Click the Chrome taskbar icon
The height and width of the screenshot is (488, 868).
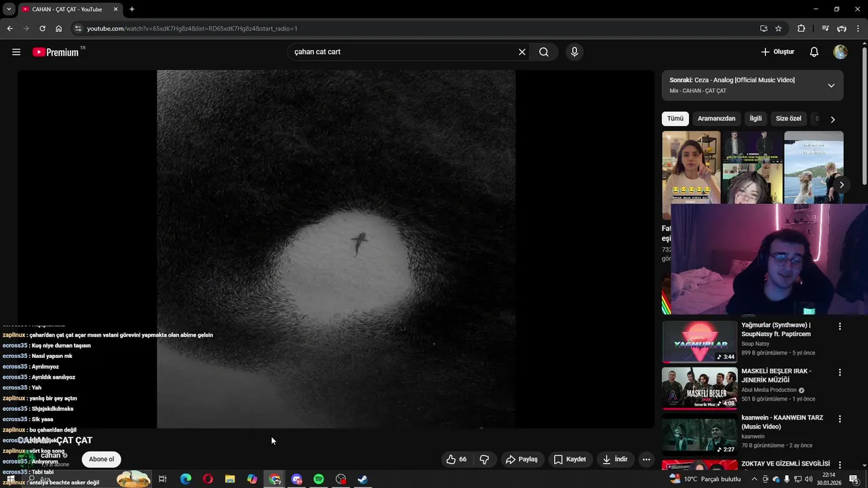pos(275,479)
